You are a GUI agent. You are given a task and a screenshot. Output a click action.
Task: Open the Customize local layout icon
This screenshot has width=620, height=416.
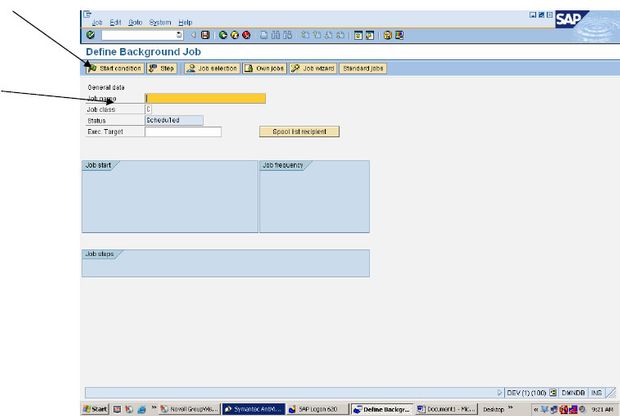coord(400,35)
